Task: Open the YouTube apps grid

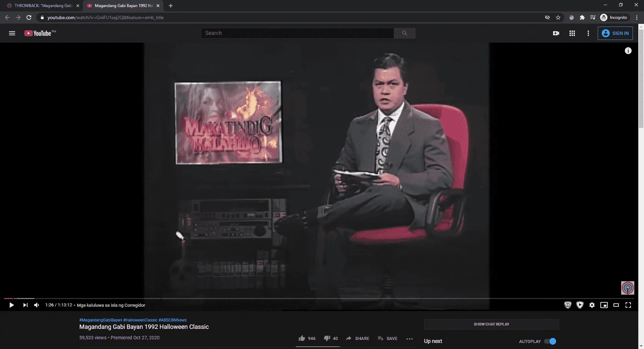Action: pos(572,33)
